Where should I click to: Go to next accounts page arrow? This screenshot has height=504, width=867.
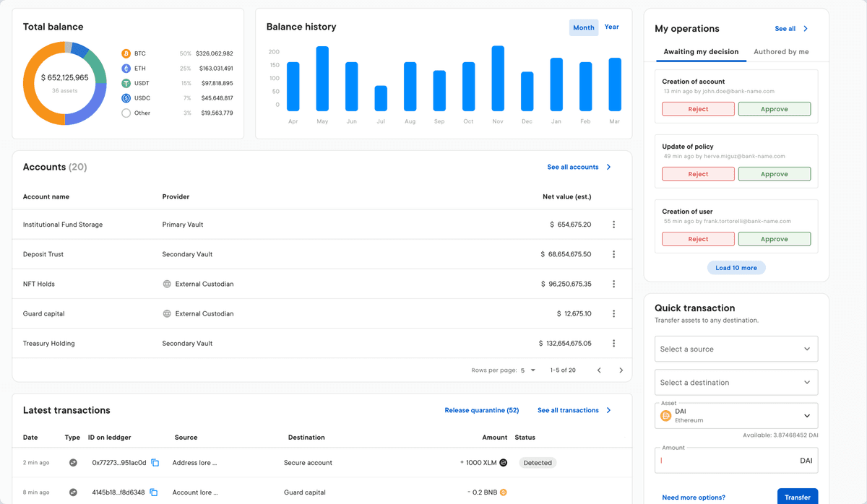click(621, 370)
